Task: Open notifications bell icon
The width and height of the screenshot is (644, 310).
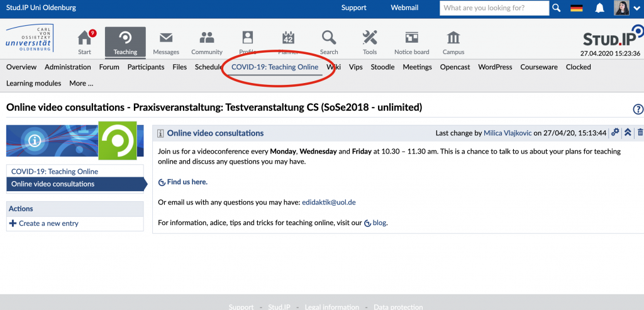Action: click(599, 8)
